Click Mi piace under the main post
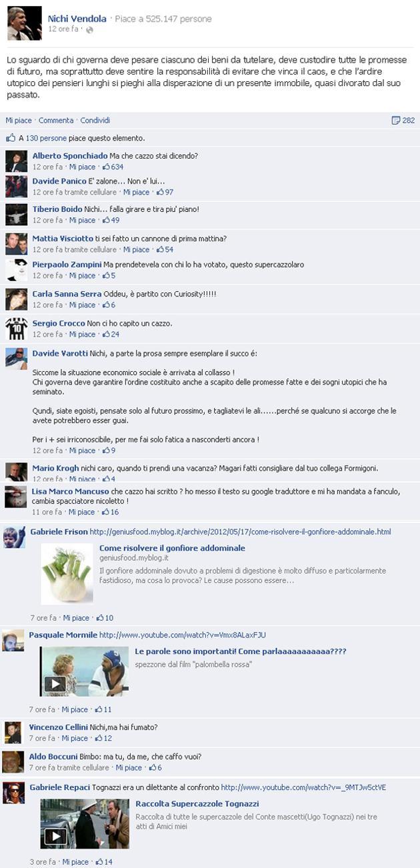The width and height of the screenshot is (420, 868). (19, 121)
